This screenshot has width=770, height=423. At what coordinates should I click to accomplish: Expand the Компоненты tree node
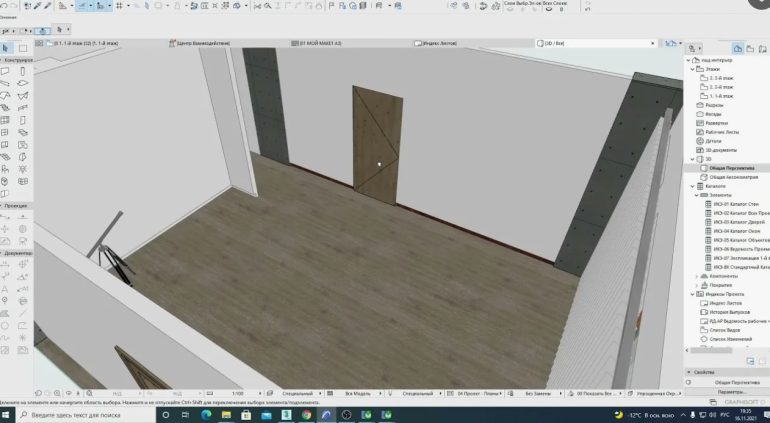click(x=696, y=276)
